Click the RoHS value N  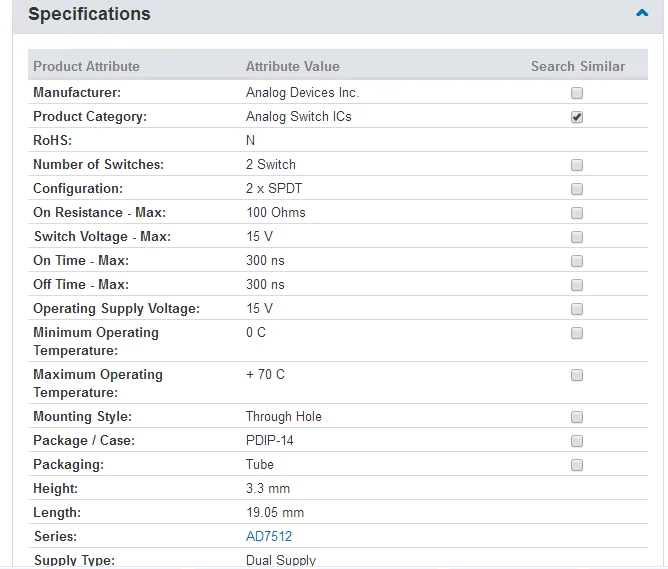pyautogui.click(x=250, y=141)
